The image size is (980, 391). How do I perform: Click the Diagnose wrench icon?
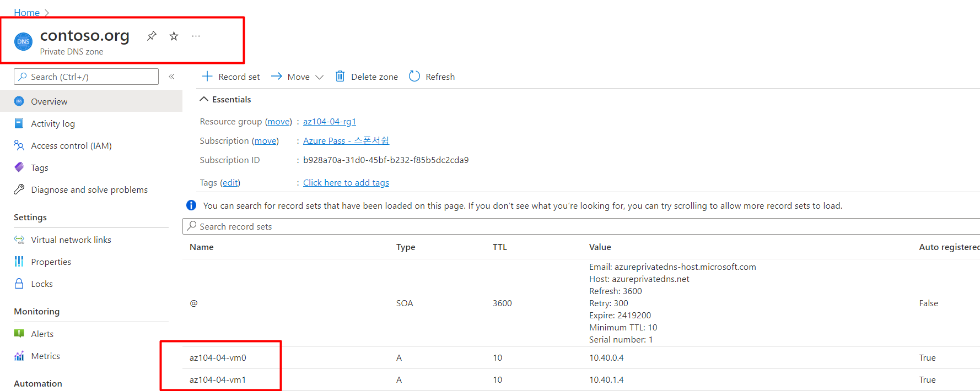19,189
